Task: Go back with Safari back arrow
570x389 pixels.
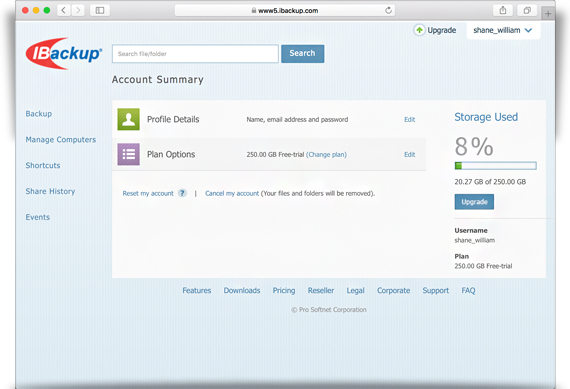Action: tap(64, 10)
